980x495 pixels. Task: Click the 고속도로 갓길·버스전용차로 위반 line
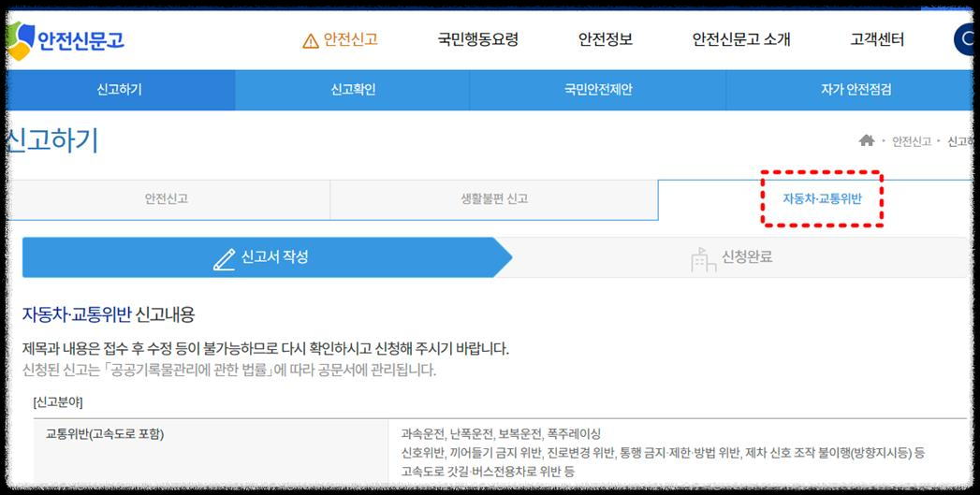(x=488, y=471)
